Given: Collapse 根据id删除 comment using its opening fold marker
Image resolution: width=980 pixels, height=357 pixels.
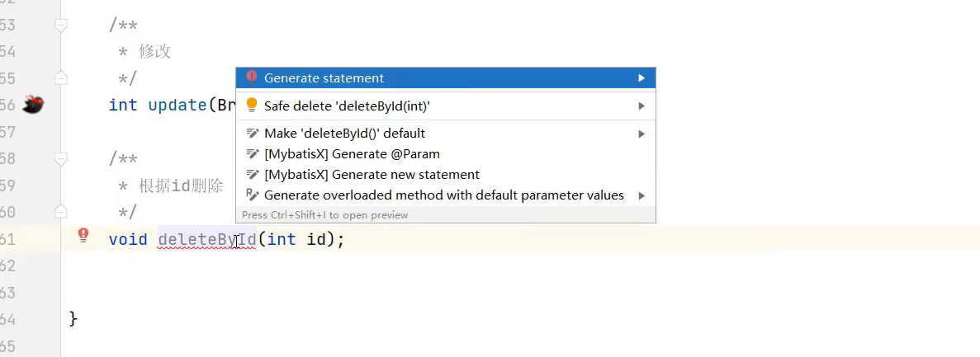Looking at the screenshot, I should pos(60,158).
